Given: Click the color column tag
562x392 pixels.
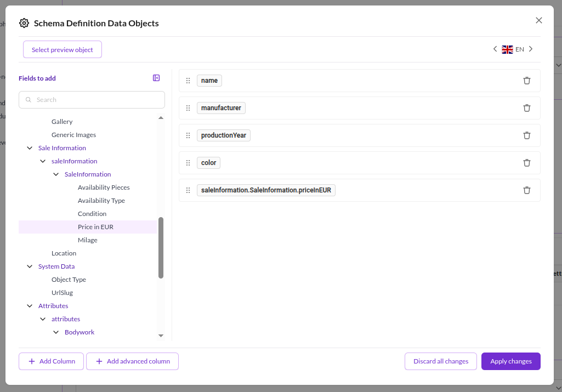Looking at the screenshot, I should point(208,163).
